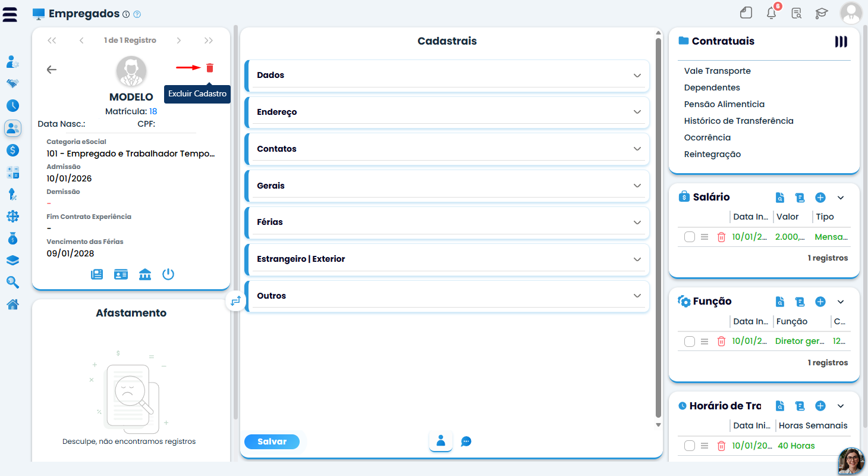Expand the Estrangeiro | Exterior section
The image size is (868, 476).
[x=447, y=259]
